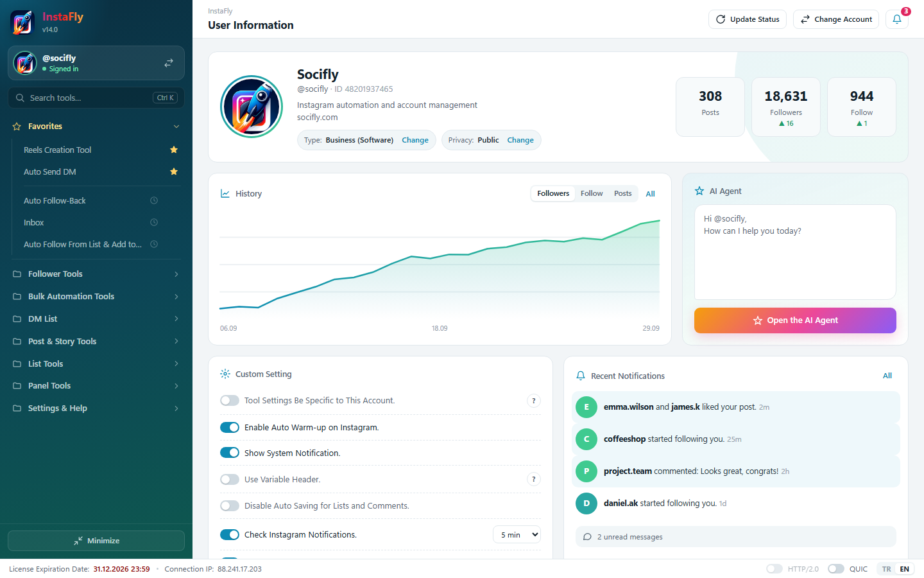This screenshot has width=924, height=578.
Task: Open the 5 min interval dropdown
Action: point(517,535)
